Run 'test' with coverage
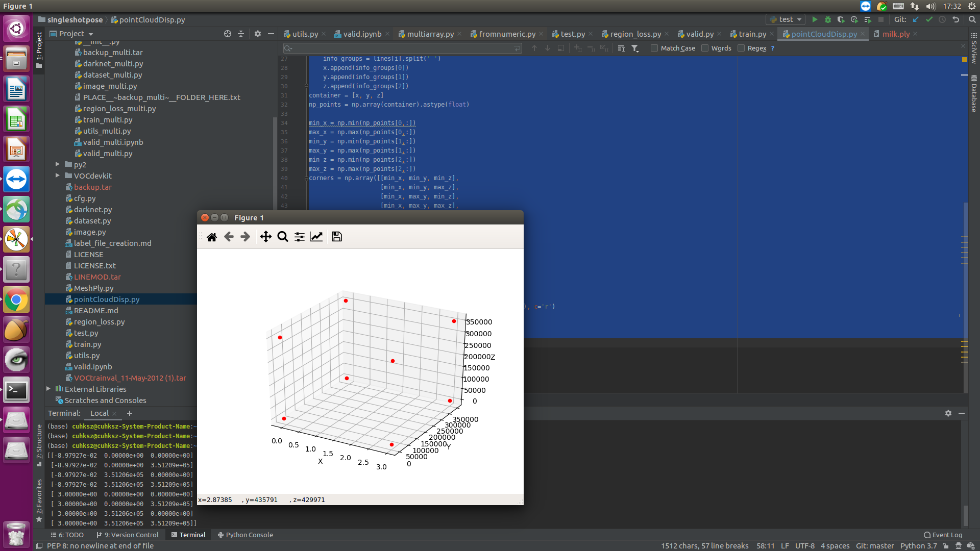This screenshot has width=980, height=551. point(840,19)
